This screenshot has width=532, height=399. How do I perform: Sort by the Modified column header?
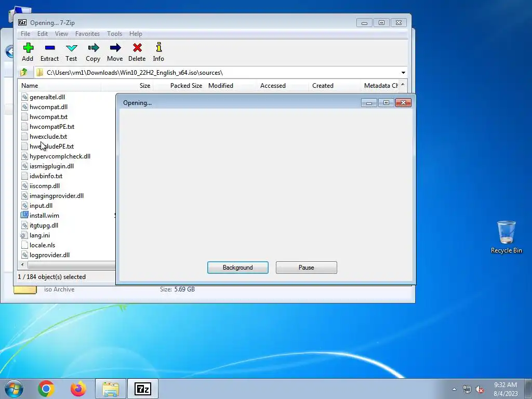tap(231, 86)
